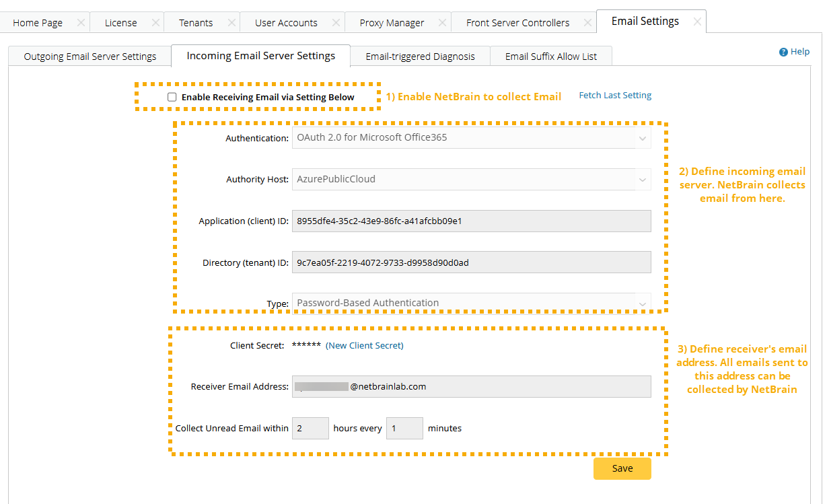Click the New Client Secret link
The image size is (827, 504).
[x=365, y=345]
